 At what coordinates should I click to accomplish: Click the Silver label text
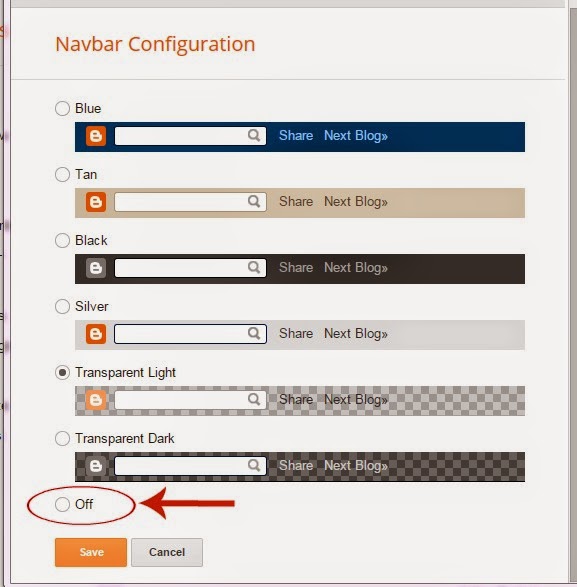(92, 307)
